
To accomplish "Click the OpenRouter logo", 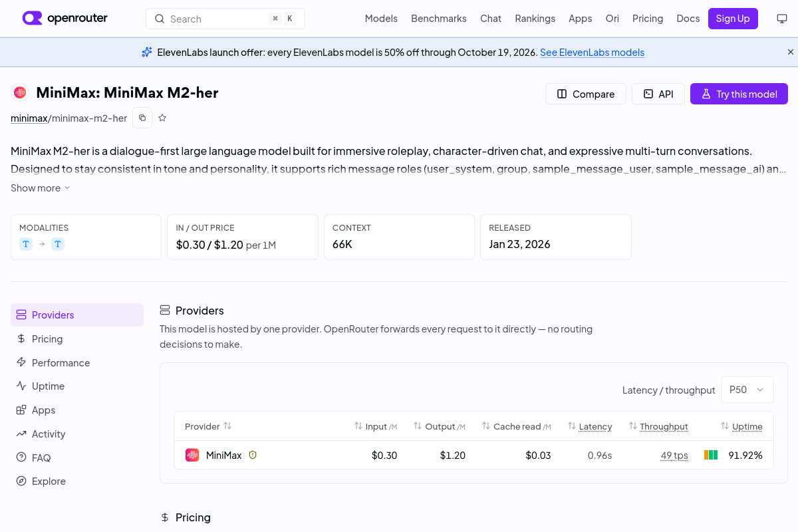I will click(65, 19).
